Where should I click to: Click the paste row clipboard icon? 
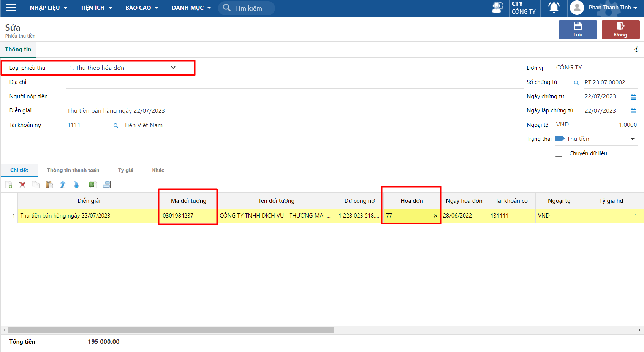click(49, 185)
